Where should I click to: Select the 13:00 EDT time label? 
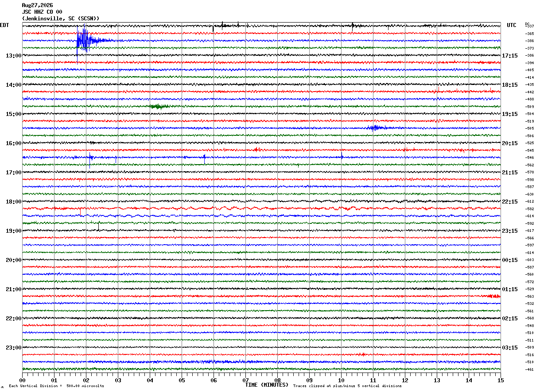coord(14,55)
